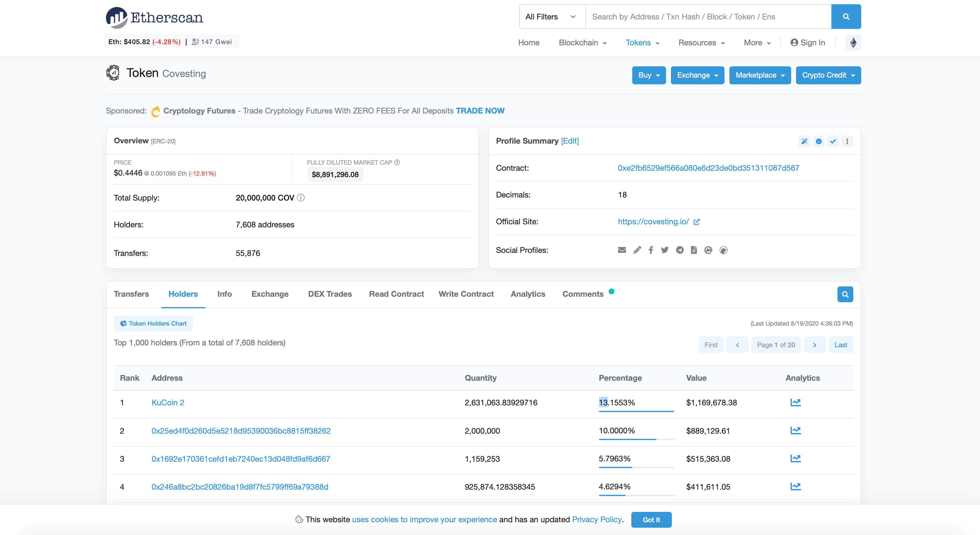Click the checkmark verified icon in Profile Summary
The height and width of the screenshot is (535, 980).
pyautogui.click(x=833, y=142)
